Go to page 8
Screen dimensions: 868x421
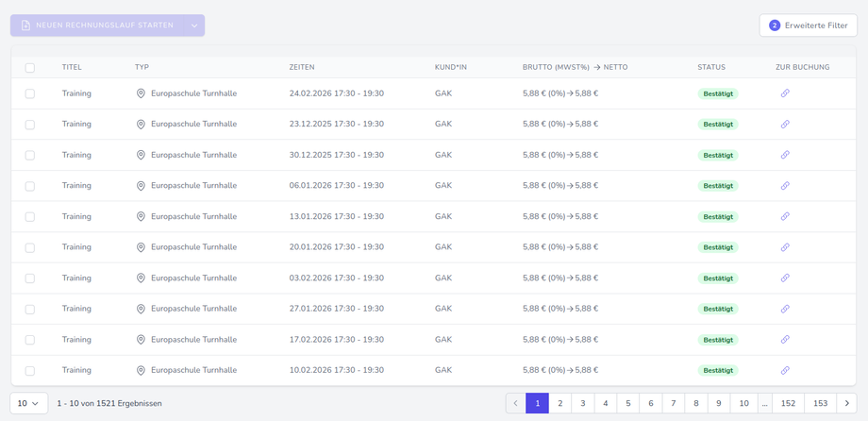coord(696,403)
